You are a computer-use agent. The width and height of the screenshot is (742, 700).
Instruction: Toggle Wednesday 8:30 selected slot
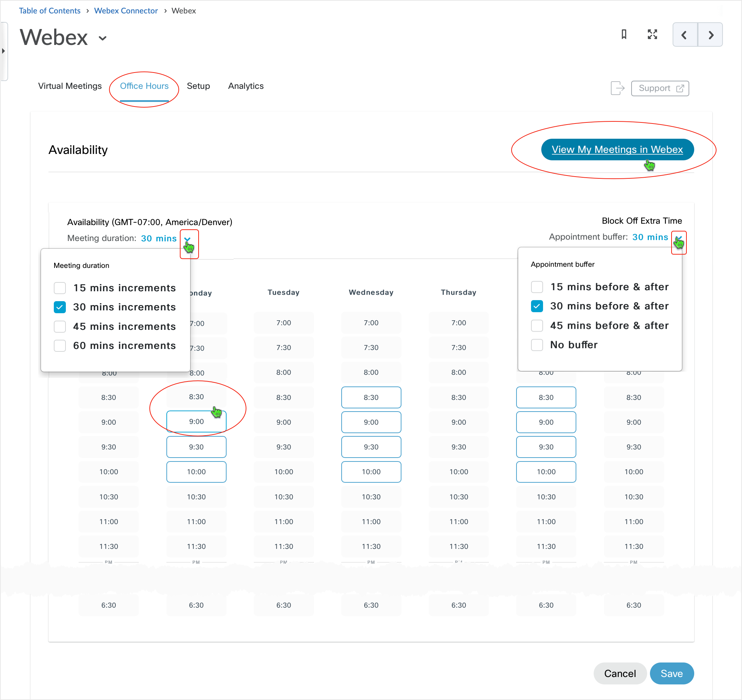(x=371, y=397)
